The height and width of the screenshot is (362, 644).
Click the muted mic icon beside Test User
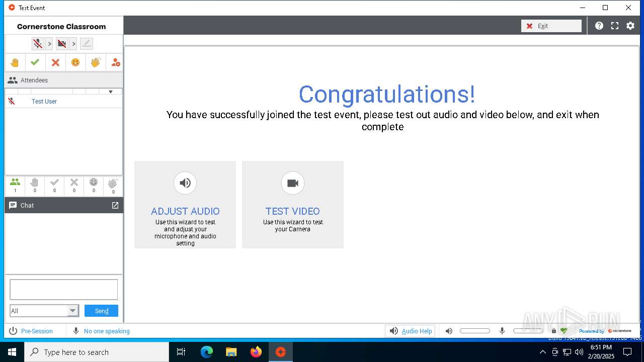pos(12,101)
